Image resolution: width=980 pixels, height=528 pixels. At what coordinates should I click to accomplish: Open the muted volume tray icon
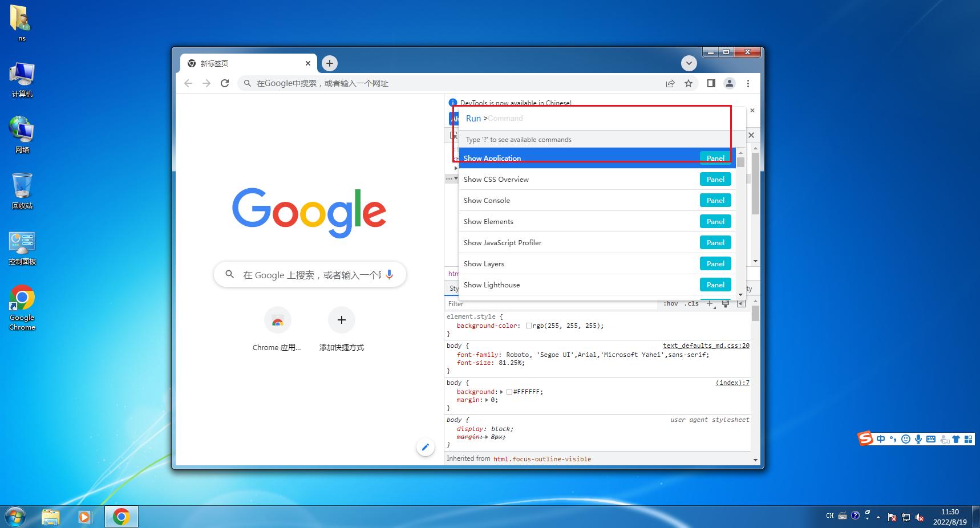click(x=920, y=517)
